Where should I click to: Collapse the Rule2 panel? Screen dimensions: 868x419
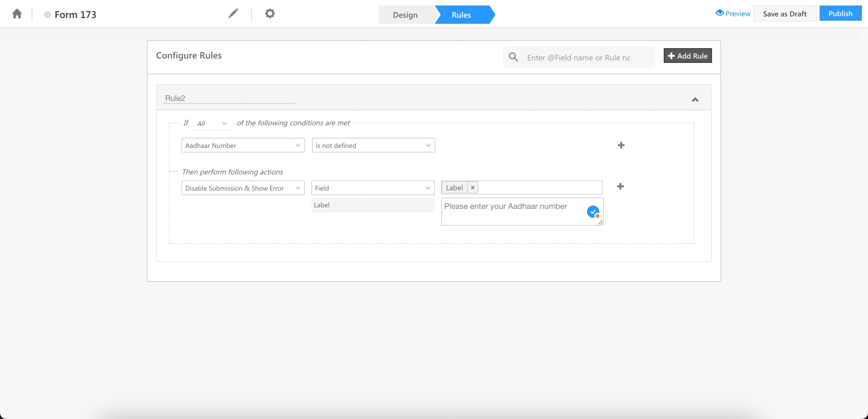click(695, 99)
